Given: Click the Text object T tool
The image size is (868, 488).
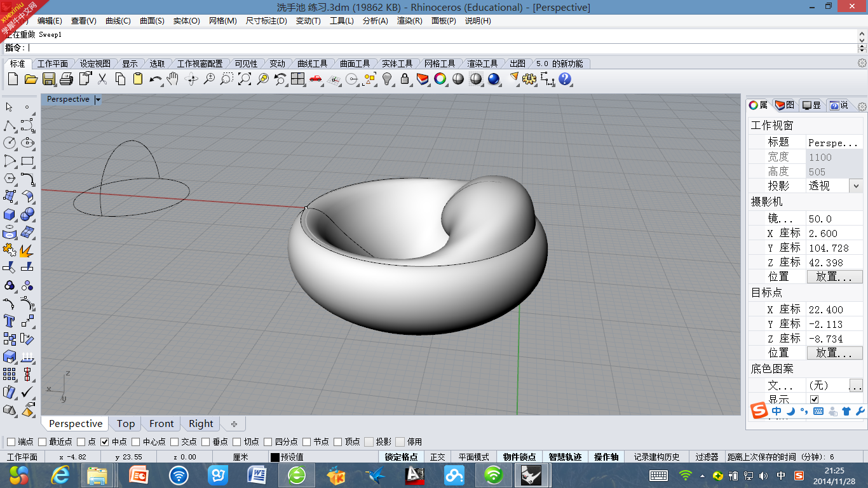Looking at the screenshot, I should 10,321.
